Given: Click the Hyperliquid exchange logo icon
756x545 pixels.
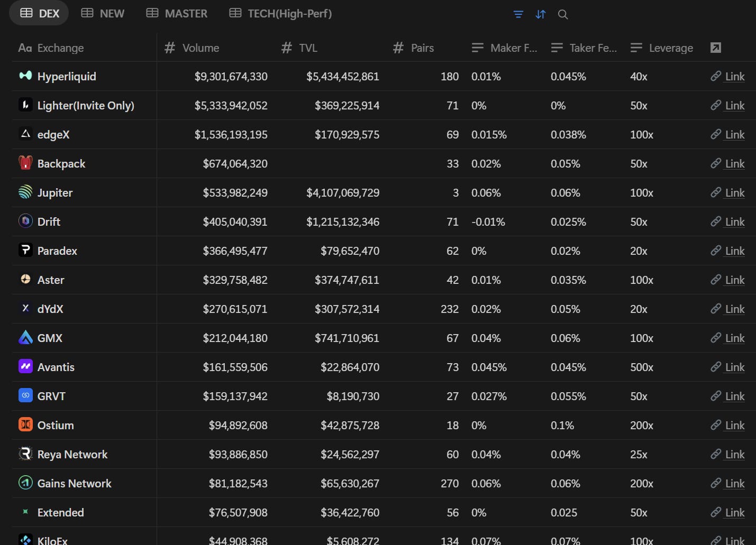Looking at the screenshot, I should (25, 76).
